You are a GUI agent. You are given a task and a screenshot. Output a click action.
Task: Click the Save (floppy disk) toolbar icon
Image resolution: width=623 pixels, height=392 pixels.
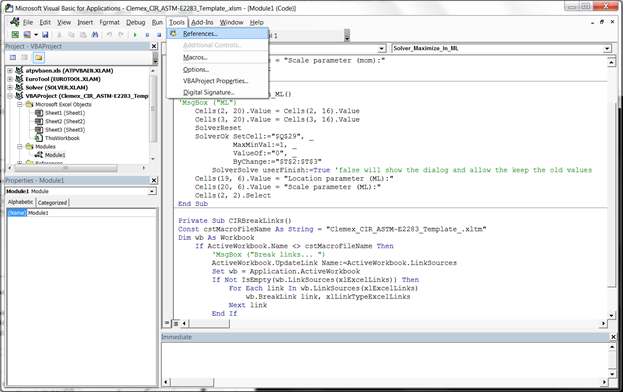tap(45, 35)
